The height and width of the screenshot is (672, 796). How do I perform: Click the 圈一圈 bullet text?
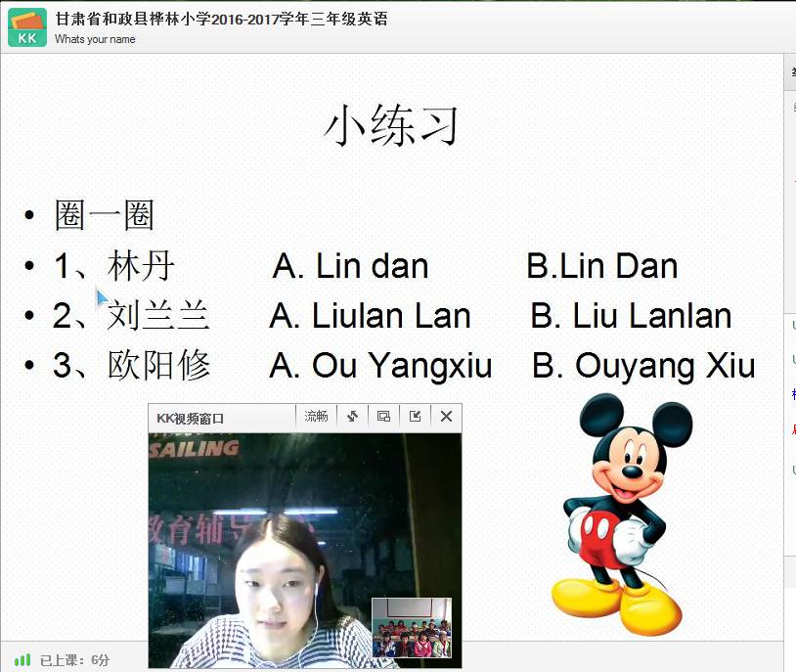(x=104, y=215)
